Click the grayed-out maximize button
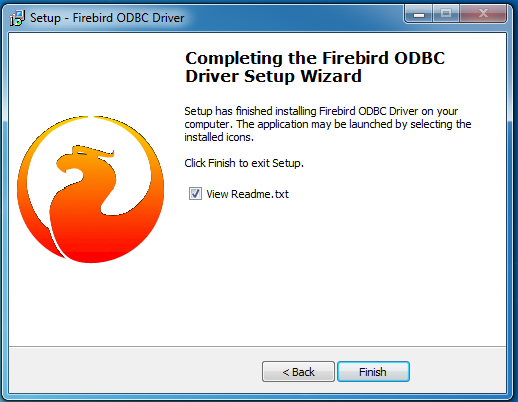Image resolution: width=518 pixels, height=402 pixels. coord(446,14)
